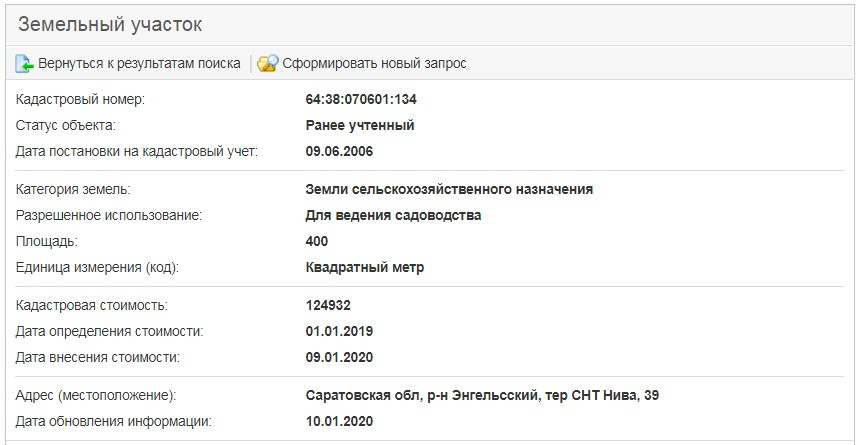Click the information update date 10.01.2020
This screenshot has height=445, width=858.
tap(339, 421)
